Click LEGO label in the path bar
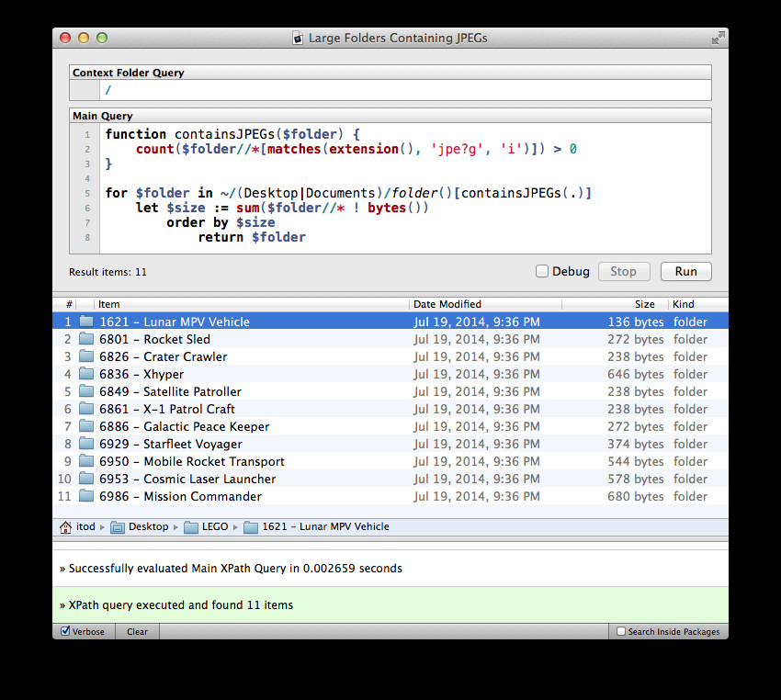The image size is (781, 700). point(215,526)
